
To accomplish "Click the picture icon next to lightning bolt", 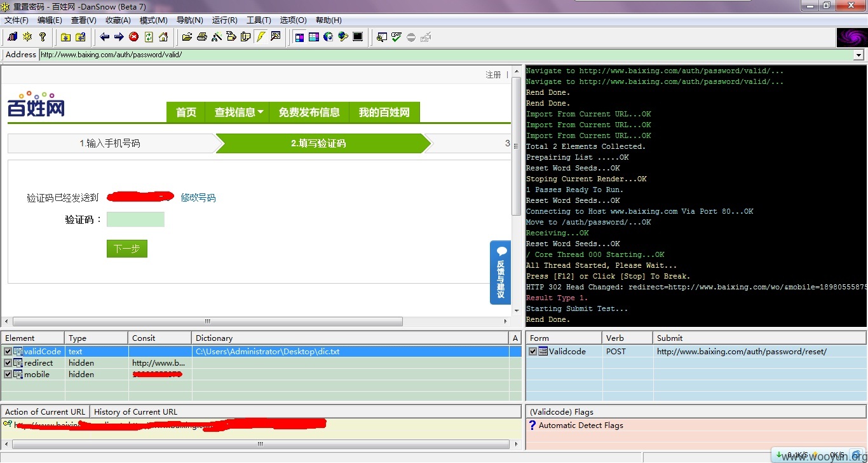I will 276,37.
